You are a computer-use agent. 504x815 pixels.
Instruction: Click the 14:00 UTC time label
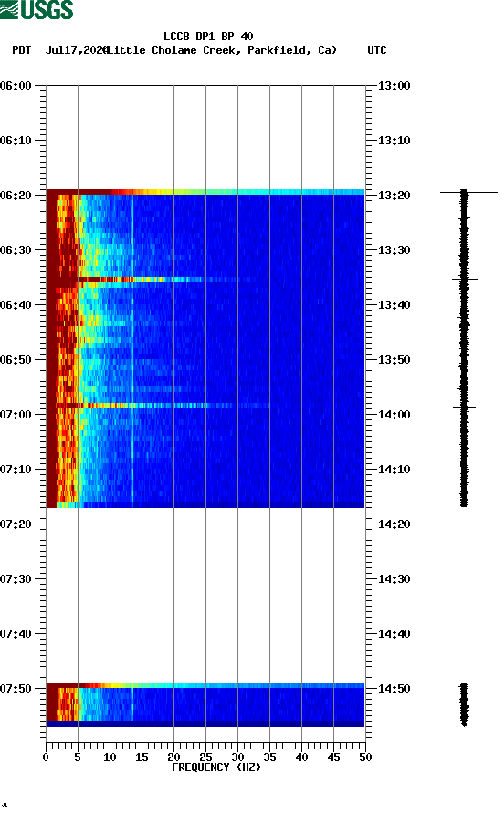(394, 414)
